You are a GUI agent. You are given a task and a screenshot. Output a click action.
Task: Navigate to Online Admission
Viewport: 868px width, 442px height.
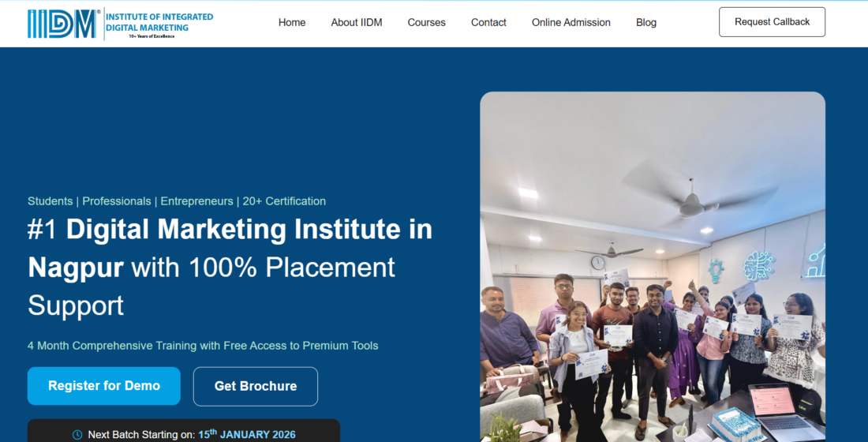tap(571, 23)
